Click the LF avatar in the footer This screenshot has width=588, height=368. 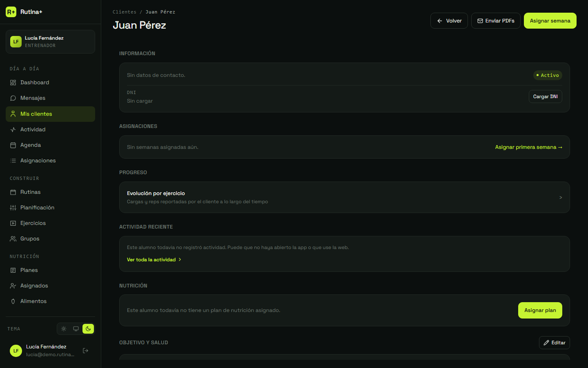[x=16, y=351]
